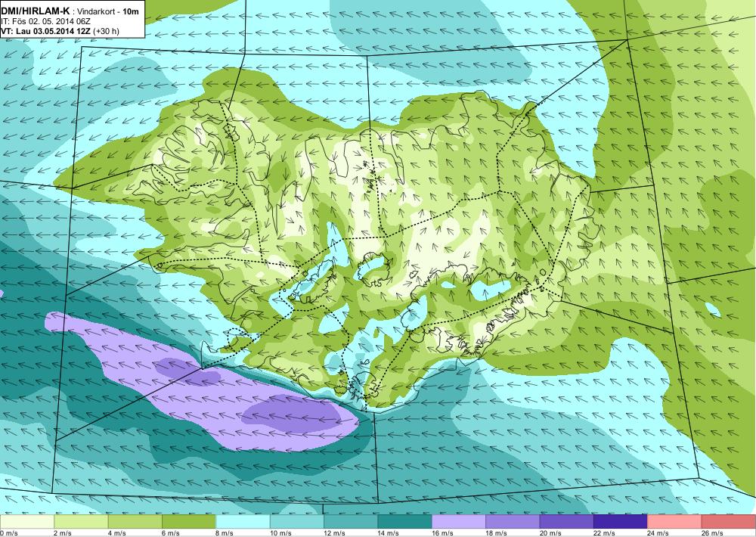Screen dimensions: 756x537
Task: Select the medium purple 18–20 m/s legend swatch
Action: pos(513,522)
